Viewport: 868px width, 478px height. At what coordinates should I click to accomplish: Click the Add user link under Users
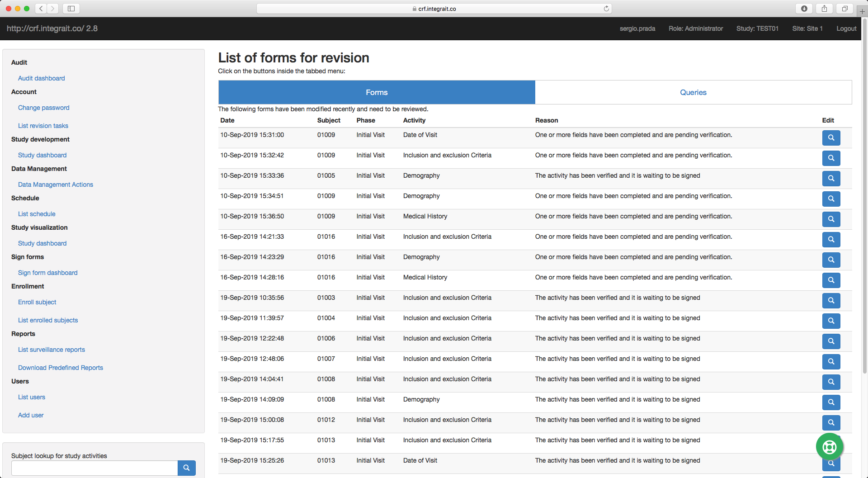tap(31, 415)
